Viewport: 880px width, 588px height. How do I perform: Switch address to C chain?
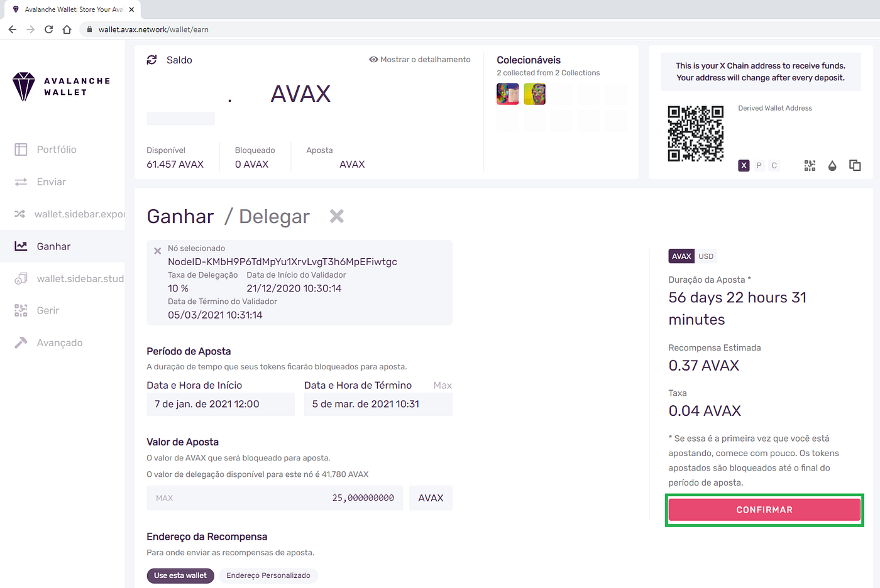click(774, 165)
